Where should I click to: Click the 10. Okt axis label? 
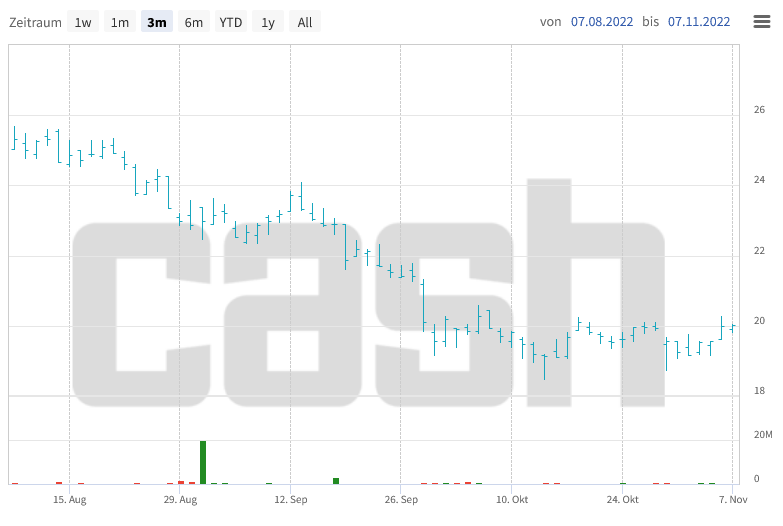tap(512, 500)
